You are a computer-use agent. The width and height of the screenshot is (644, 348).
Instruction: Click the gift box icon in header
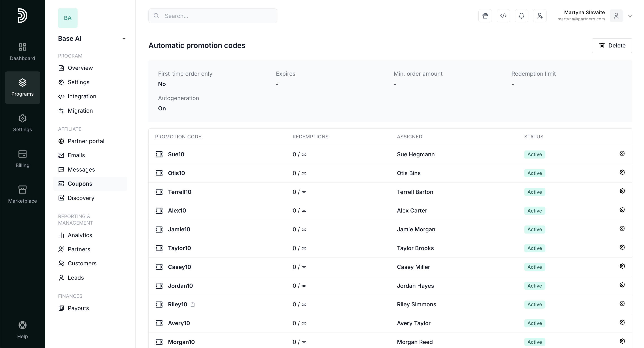(485, 16)
